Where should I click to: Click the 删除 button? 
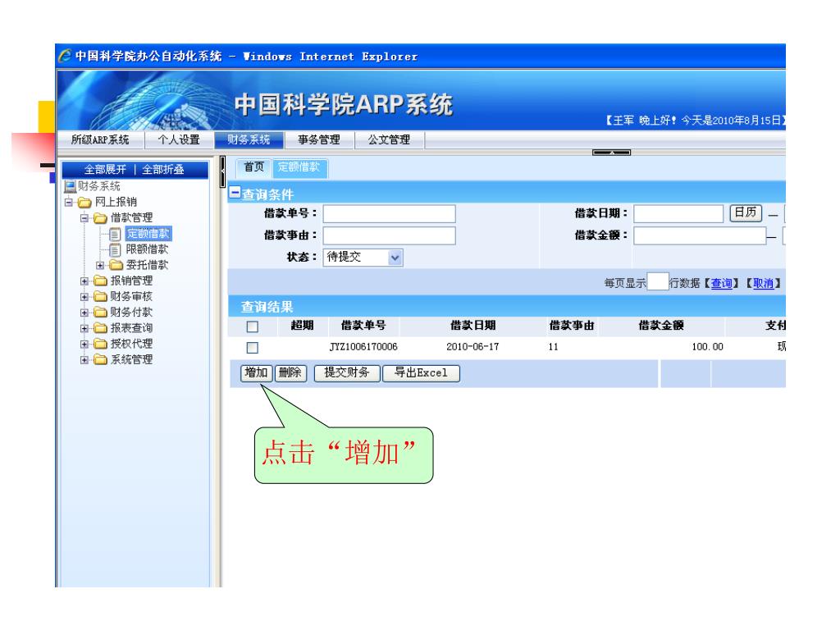pyautogui.click(x=290, y=372)
